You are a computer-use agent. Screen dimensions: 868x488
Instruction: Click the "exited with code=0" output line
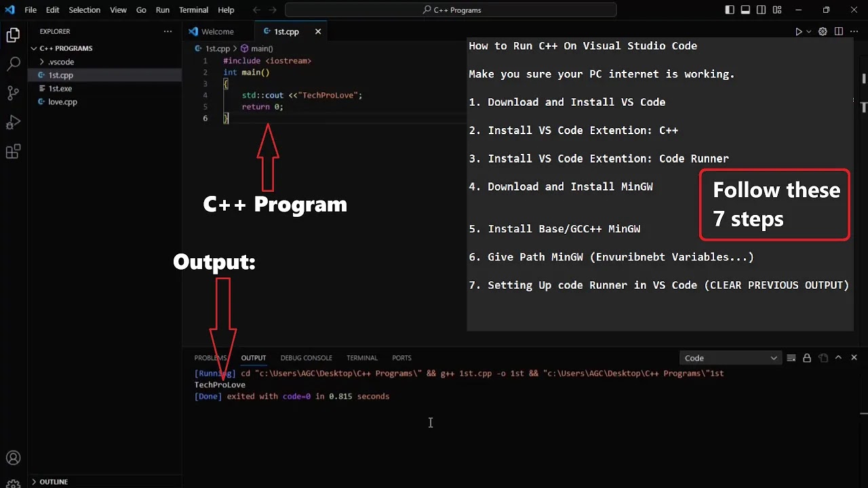[x=292, y=396]
